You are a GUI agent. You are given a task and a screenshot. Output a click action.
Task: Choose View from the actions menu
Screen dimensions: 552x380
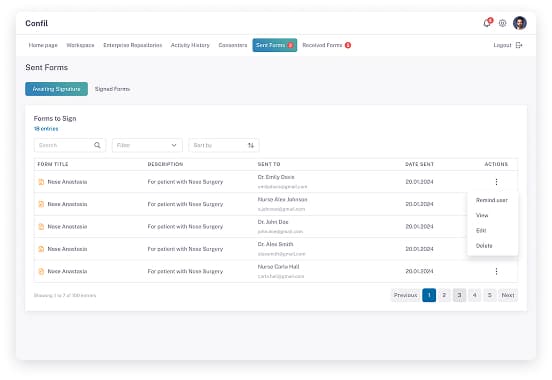482,215
